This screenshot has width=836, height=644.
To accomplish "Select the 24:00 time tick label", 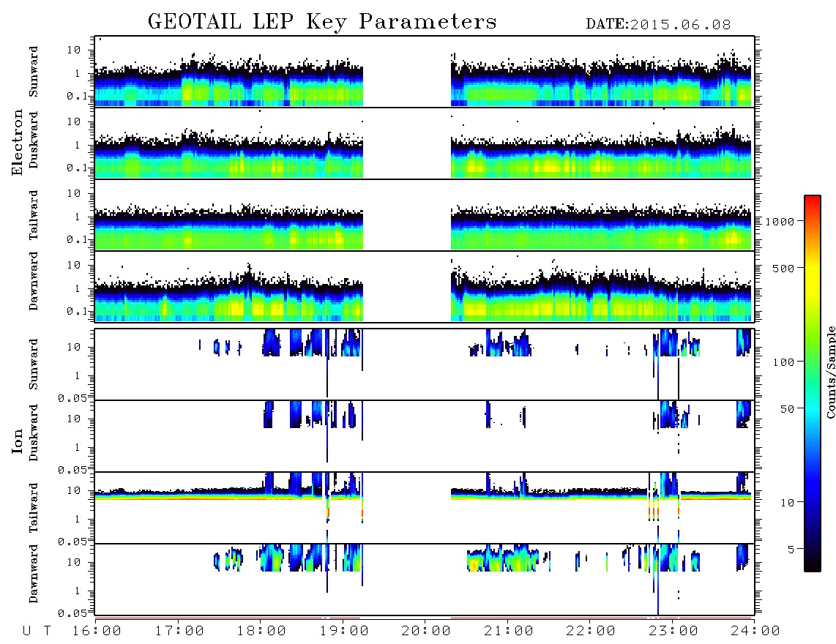I will click(x=755, y=632).
